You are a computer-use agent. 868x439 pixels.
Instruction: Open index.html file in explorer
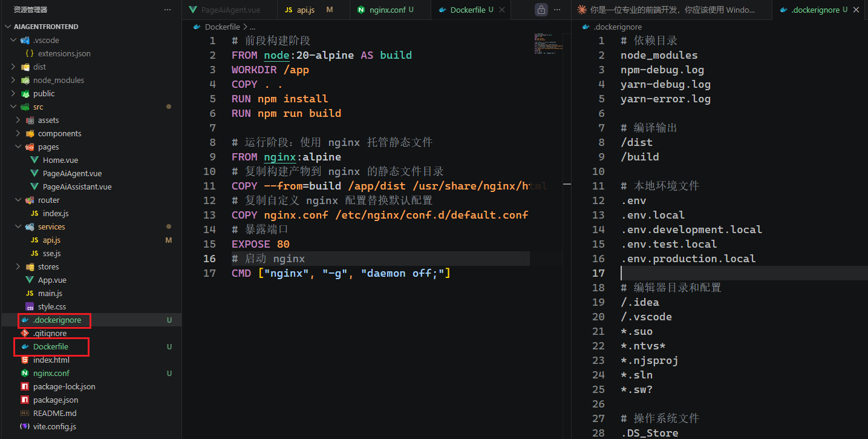[51, 360]
